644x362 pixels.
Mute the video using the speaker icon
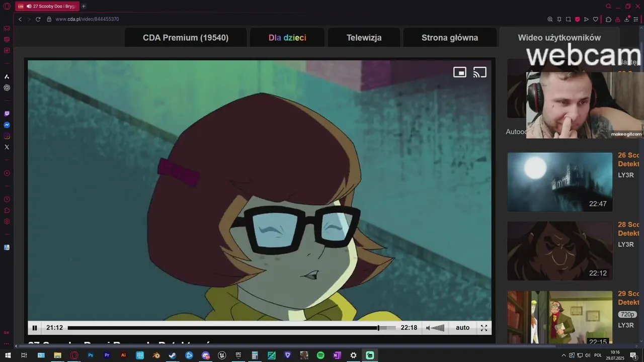click(x=428, y=328)
